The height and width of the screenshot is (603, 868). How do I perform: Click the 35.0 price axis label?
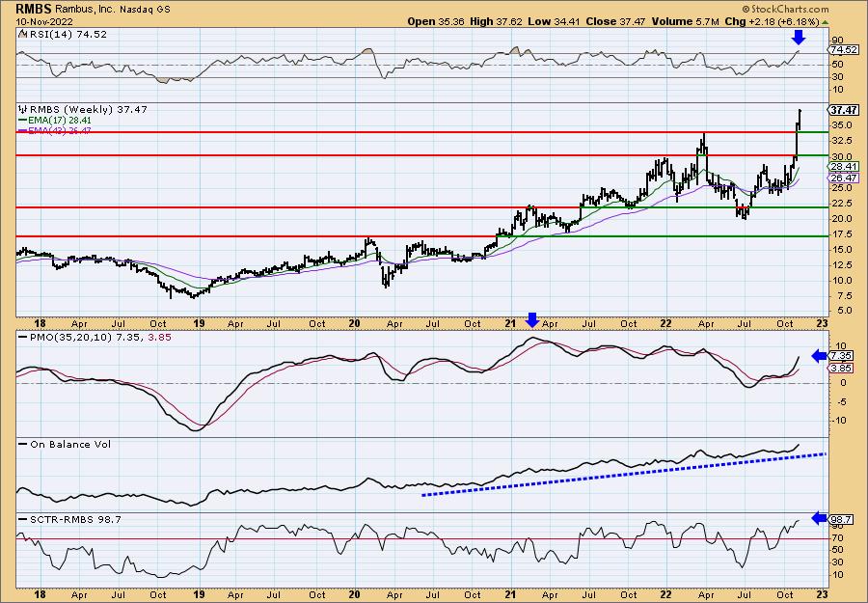point(841,125)
